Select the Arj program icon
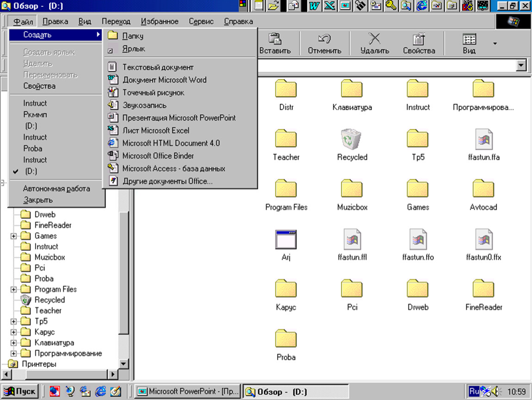 pos(286,239)
